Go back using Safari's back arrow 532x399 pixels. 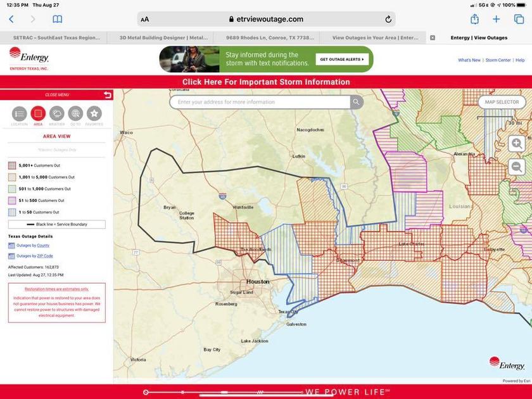click(x=11, y=20)
